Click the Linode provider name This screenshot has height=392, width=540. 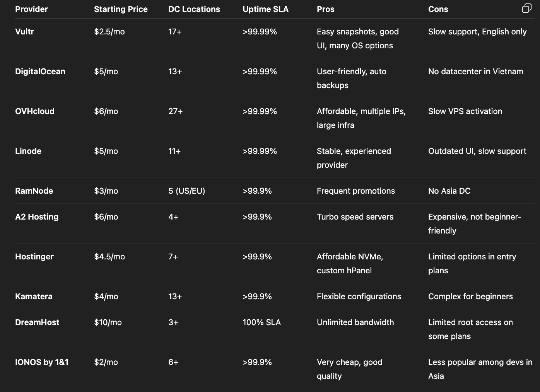point(28,151)
